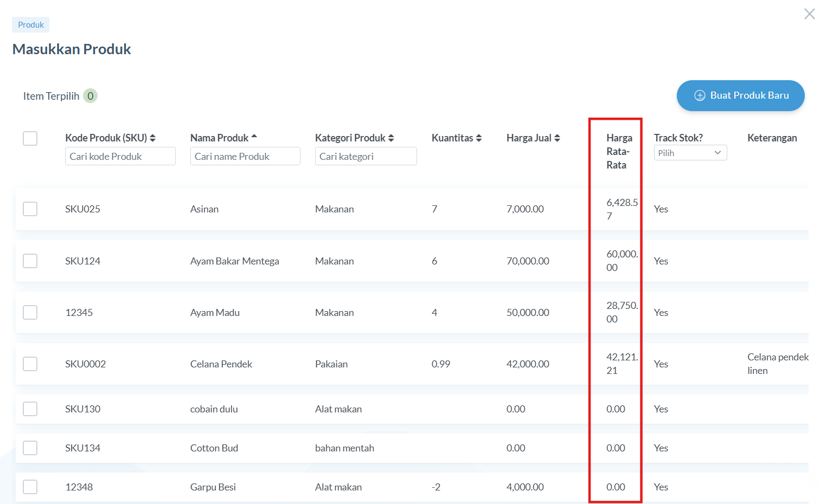The height and width of the screenshot is (504, 820).
Task: Sort by Kode Produk (SKU) arrows icon
Action: [x=153, y=138]
